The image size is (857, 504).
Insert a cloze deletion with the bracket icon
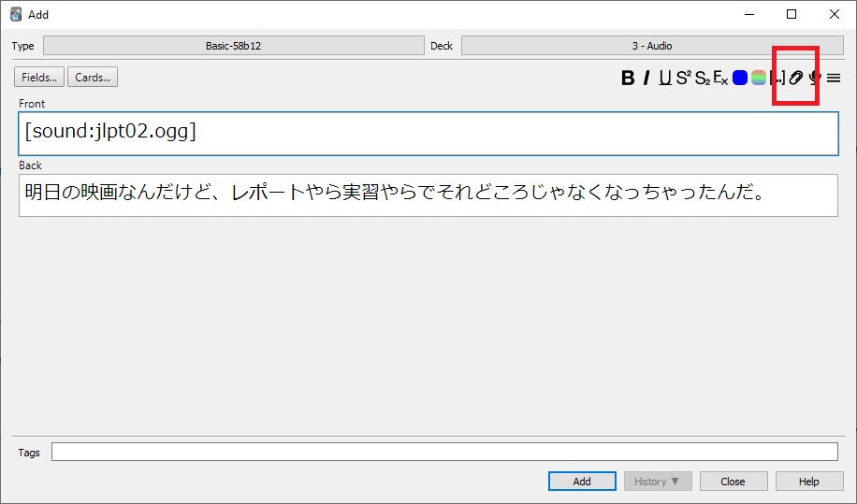777,79
